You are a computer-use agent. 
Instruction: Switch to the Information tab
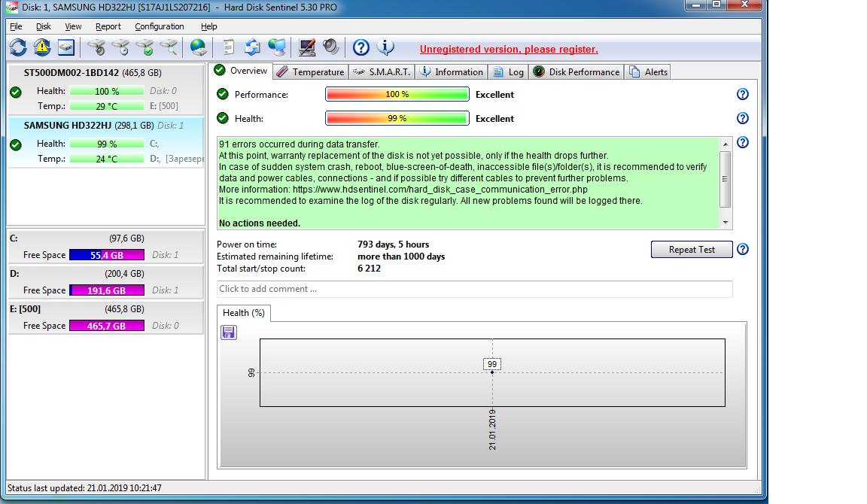[x=452, y=72]
